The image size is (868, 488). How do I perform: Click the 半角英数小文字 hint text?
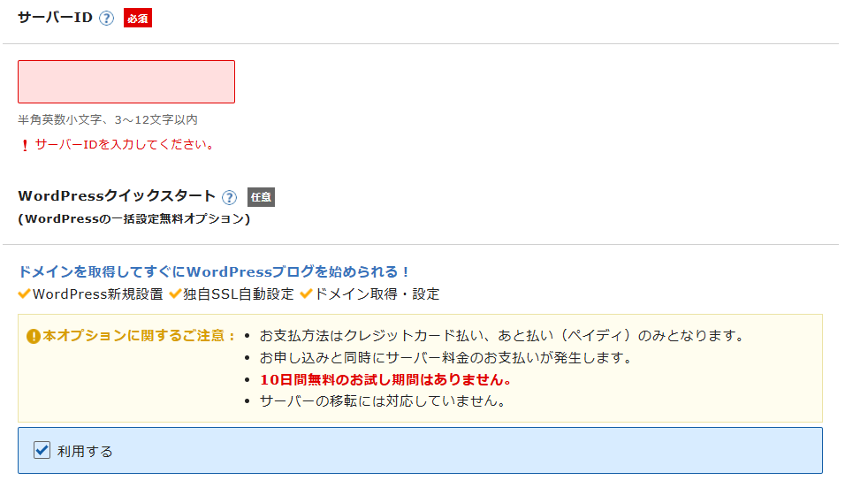(108, 119)
